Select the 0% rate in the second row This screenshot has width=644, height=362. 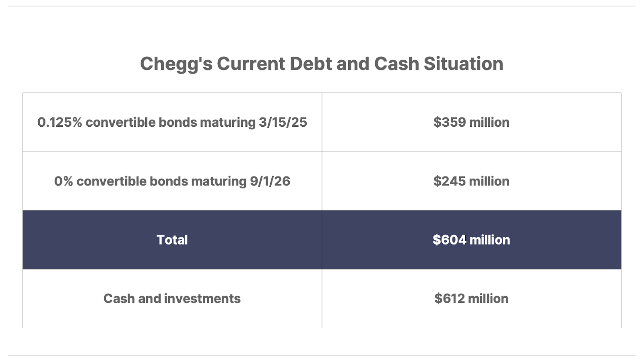[64, 181]
